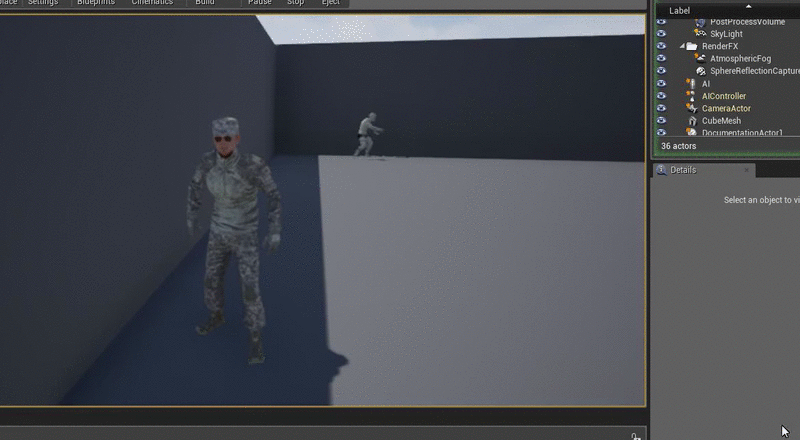Image resolution: width=800 pixels, height=440 pixels.
Task: Stop the play-in-editor session
Action: [295, 3]
